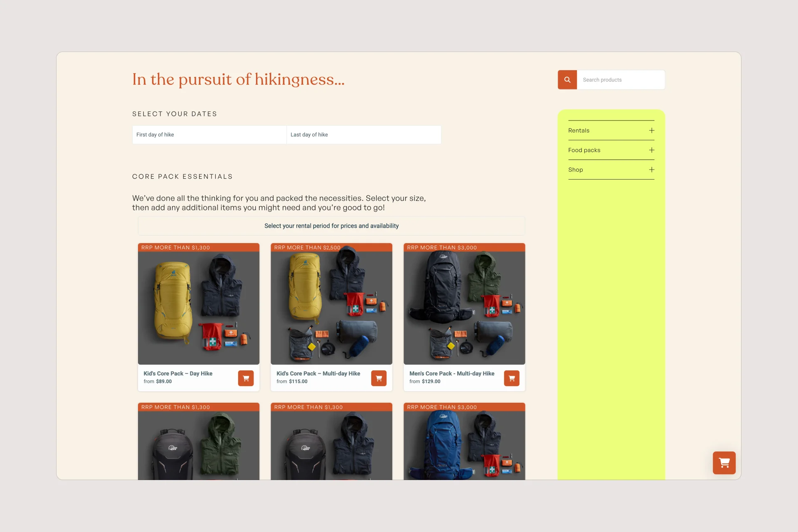Click the Select Your Dates heading
The height and width of the screenshot is (532, 798).
click(x=175, y=114)
